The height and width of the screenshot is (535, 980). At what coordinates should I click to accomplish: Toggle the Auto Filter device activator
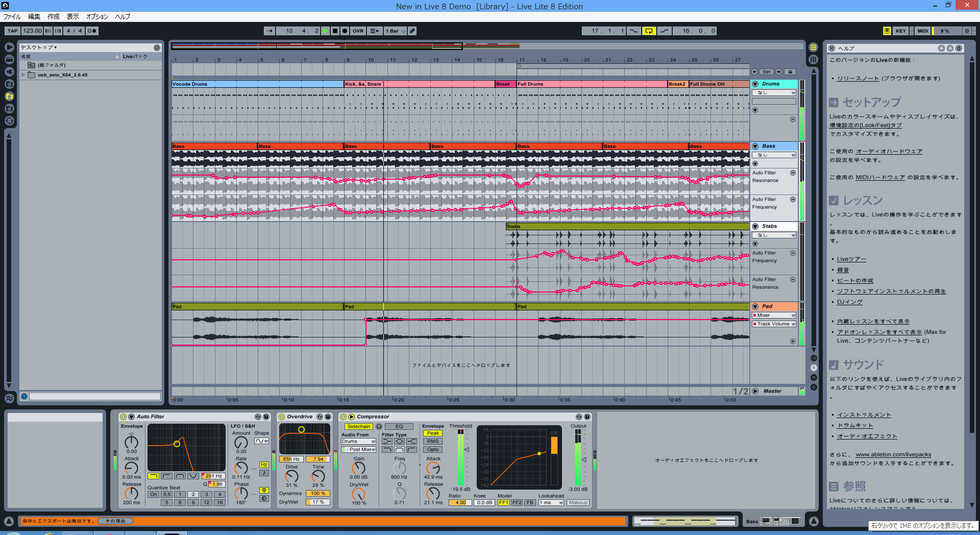[123, 417]
